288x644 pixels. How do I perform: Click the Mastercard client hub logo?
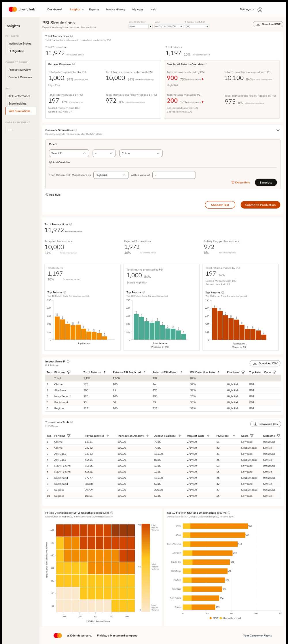point(22,9)
